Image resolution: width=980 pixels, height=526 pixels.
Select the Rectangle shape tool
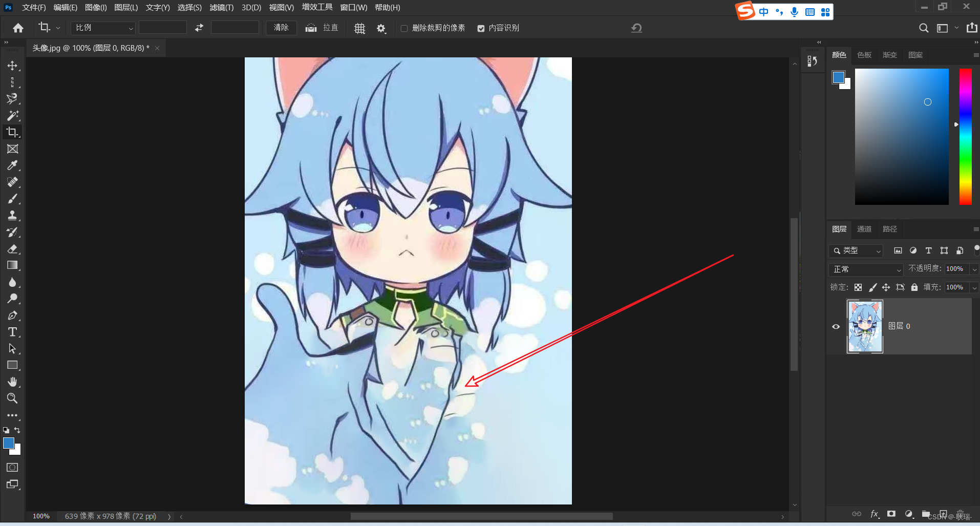(12, 365)
